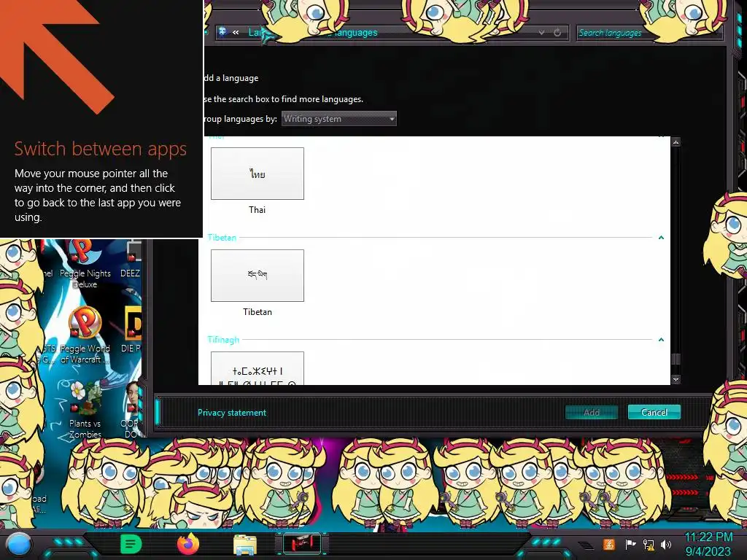Click the active window taskbar thumbnail

click(x=302, y=544)
